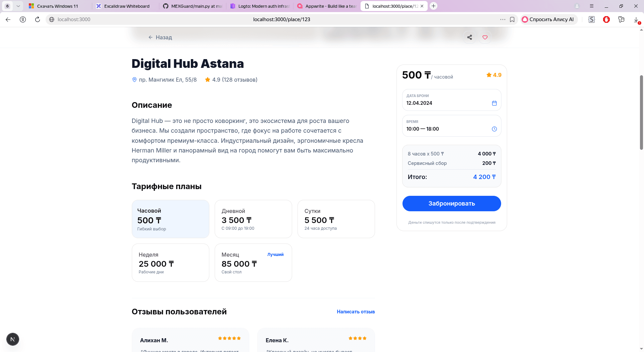
Task: Click the Написать отзыв link
Action: point(356,312)
